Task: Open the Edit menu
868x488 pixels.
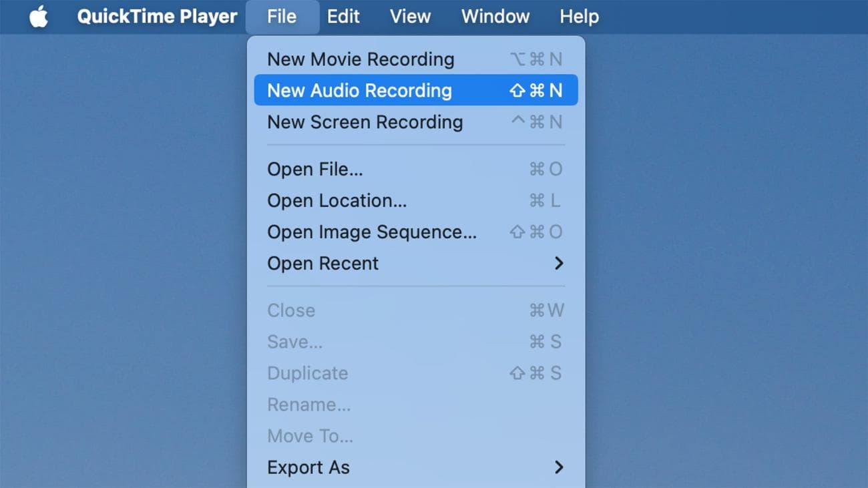Action: (x=343, y=17)
